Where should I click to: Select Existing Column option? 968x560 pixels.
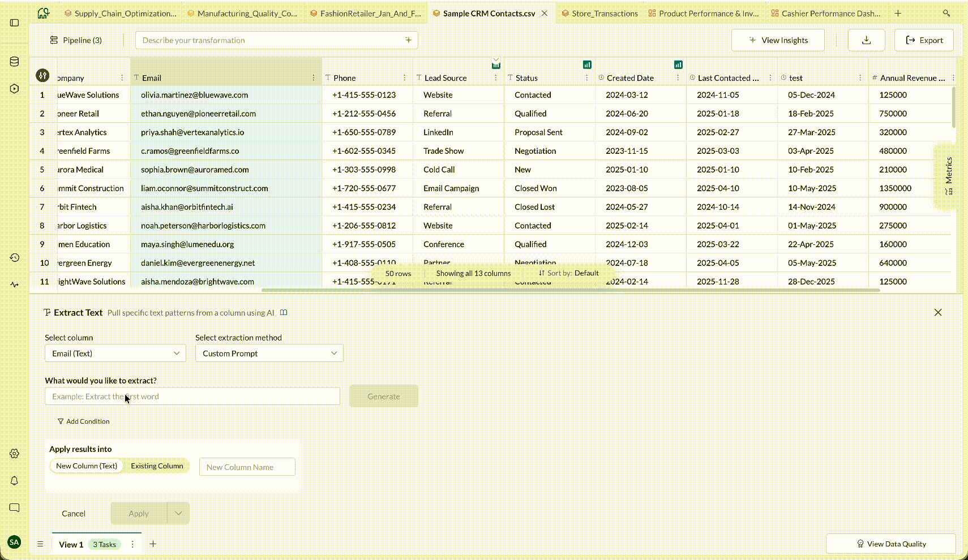pos(157,466)
